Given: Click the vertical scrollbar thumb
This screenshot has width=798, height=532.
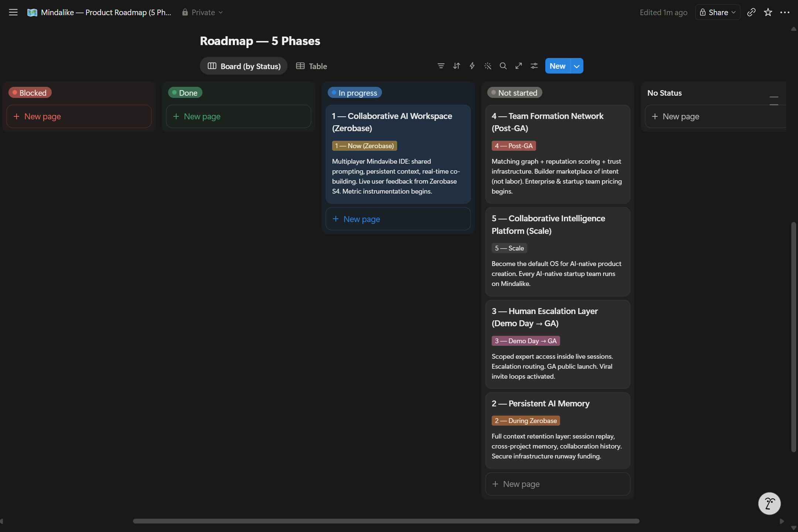Looking at the screenshot, I should (x=793, y=337).
